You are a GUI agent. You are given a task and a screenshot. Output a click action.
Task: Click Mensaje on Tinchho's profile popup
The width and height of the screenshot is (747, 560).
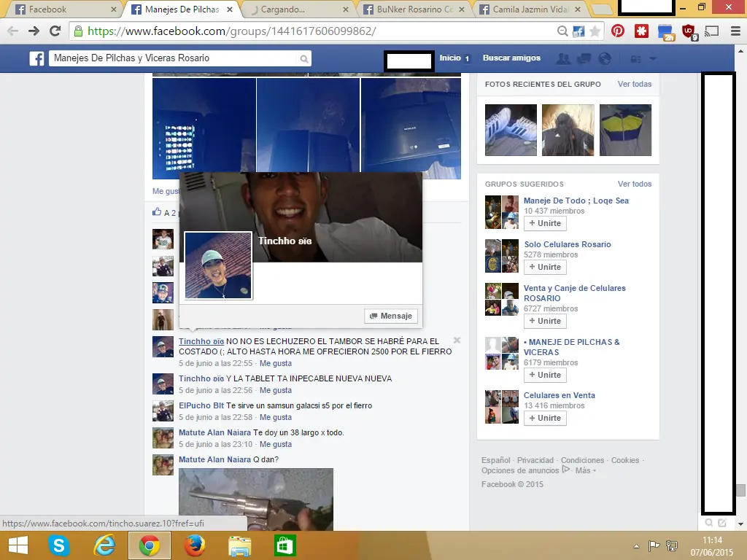coord(391,316)
